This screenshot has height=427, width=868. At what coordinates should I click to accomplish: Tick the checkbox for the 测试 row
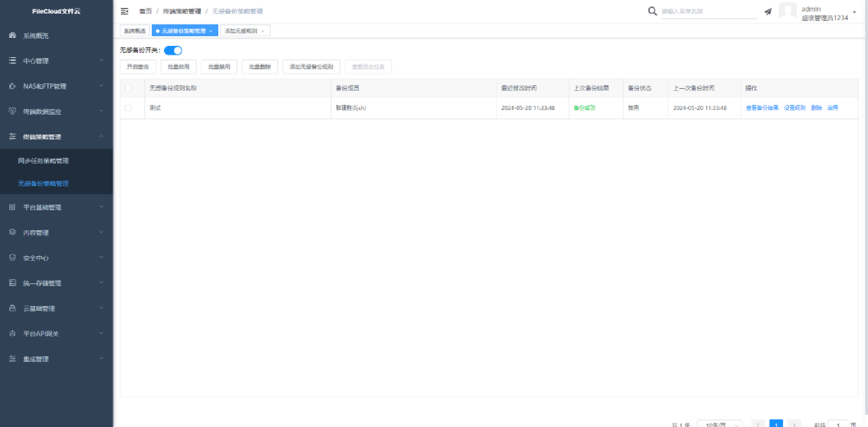click(x=128, y=108)
